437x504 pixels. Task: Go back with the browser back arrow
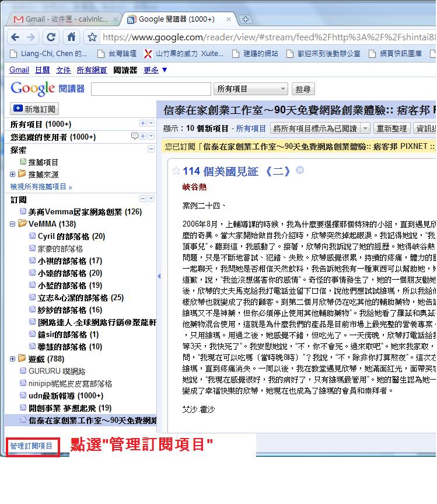15,37
